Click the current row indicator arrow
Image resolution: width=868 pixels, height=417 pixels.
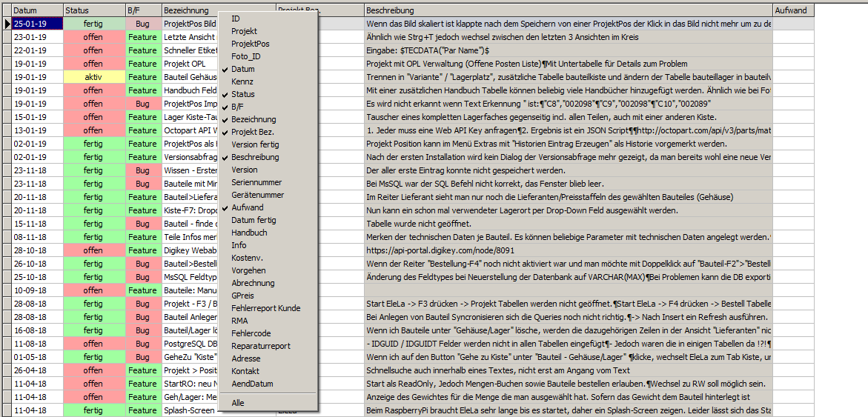6,24
